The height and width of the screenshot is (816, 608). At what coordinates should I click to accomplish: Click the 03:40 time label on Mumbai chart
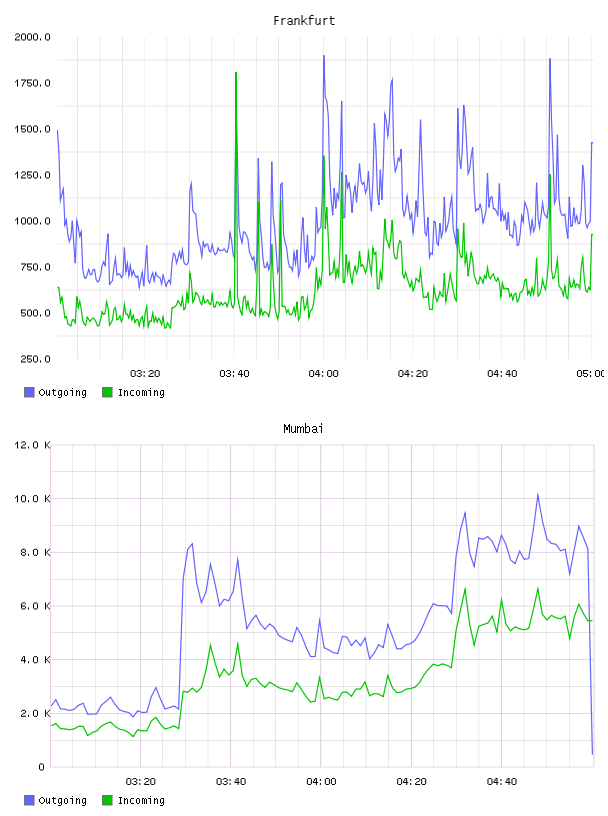[231, 782]
